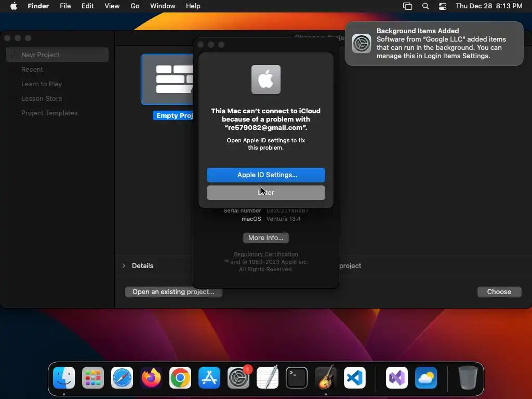Select Lesson Store in GarageBand sidebar

click(x=42, y=98)
